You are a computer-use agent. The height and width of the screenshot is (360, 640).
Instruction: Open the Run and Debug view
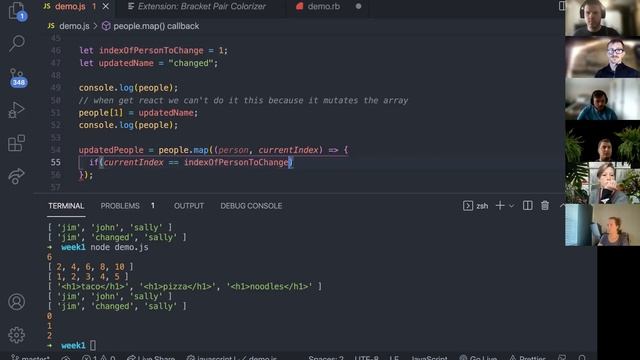point(16,109)
